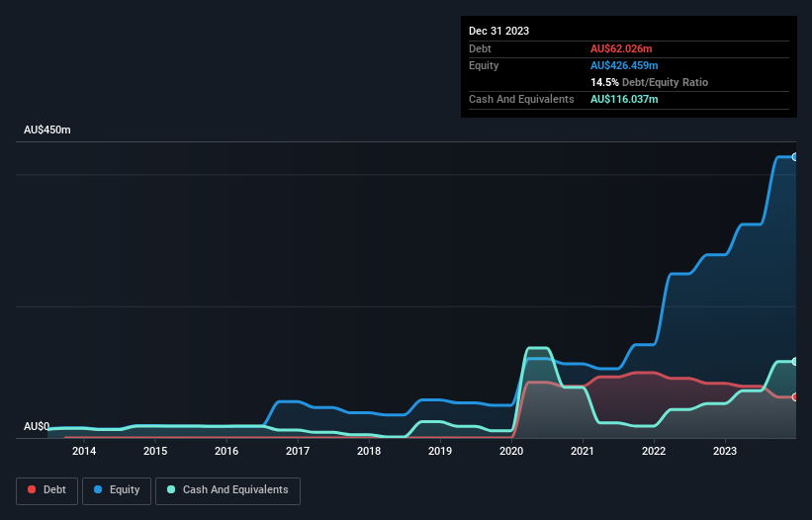This screenshot has height=520, width=812.
Task: Select the Cash endpoint marker on chart
Action: pos(795,361)
